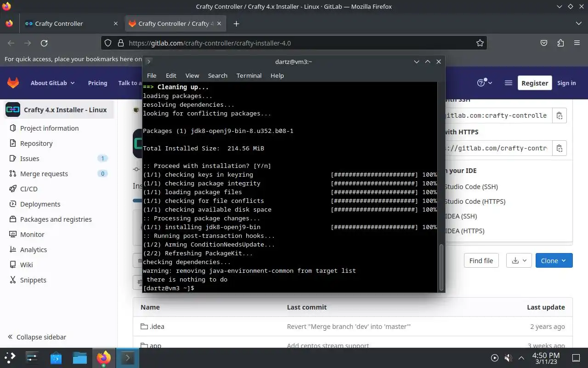
Task: Open a new Firefox tab with plus
Action: 236,23
